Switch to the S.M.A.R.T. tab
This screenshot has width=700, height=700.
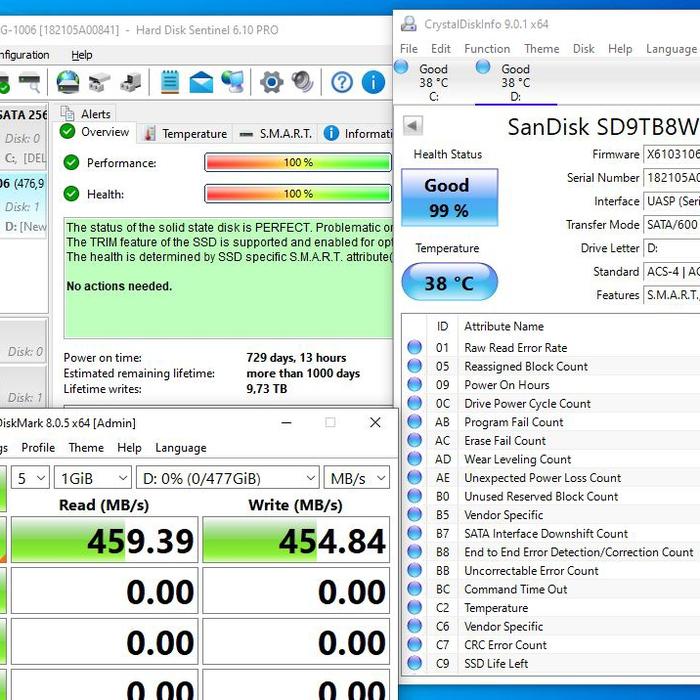coord(275,133)
